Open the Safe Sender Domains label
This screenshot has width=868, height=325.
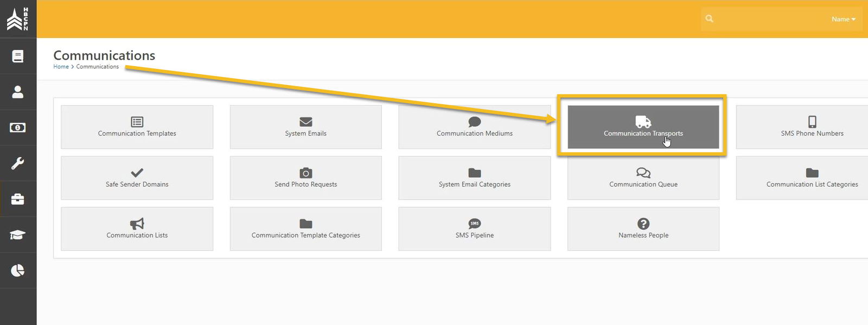click(x=137, y=184)
